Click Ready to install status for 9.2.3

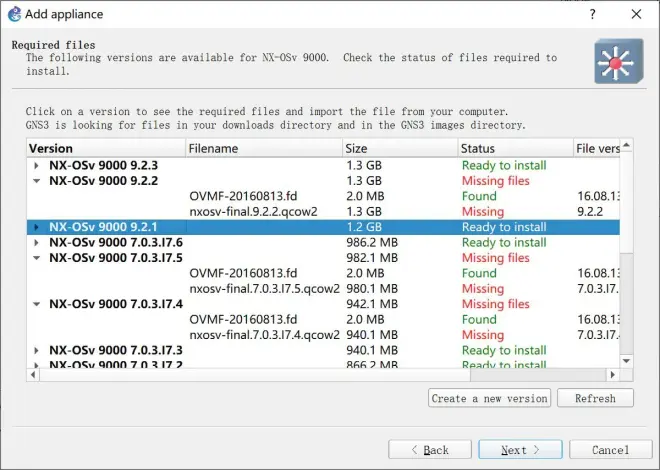pos(504,165)
